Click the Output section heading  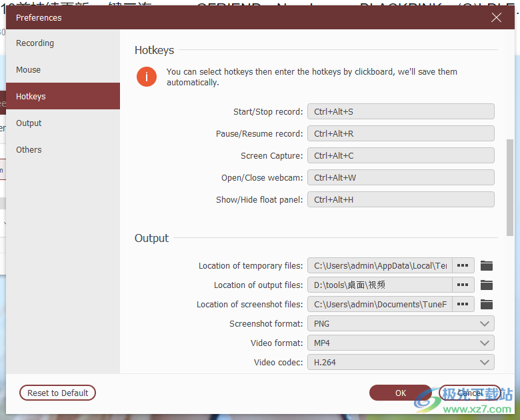pyautogui.click(x=151, y=238)
